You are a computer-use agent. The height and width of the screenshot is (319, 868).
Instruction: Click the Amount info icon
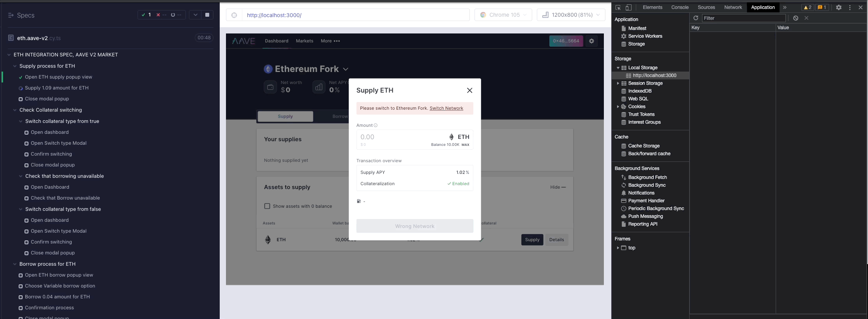376,125
